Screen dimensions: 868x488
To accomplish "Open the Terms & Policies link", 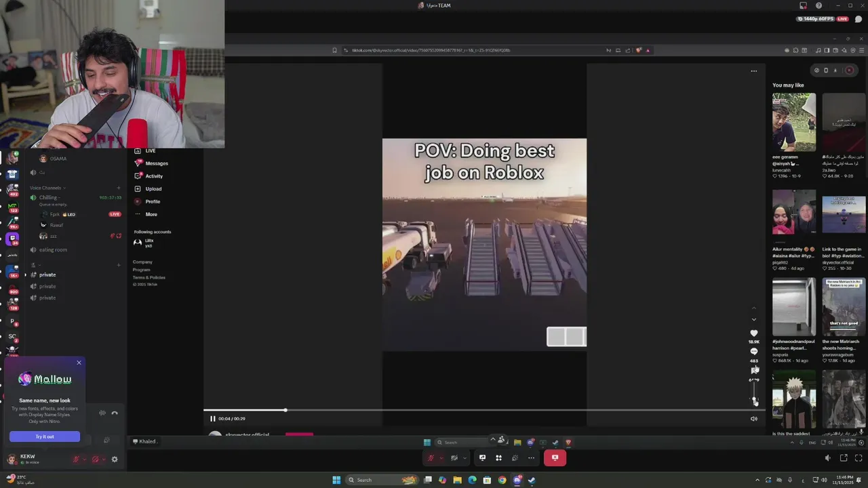I will [x=149, y=277].
